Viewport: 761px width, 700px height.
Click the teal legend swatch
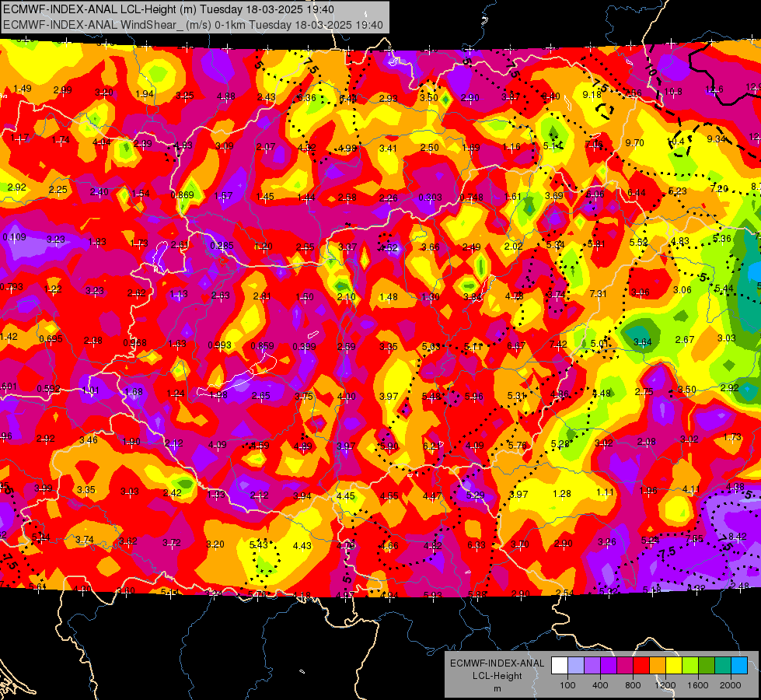pyautogui.click(x=723, y=666)
